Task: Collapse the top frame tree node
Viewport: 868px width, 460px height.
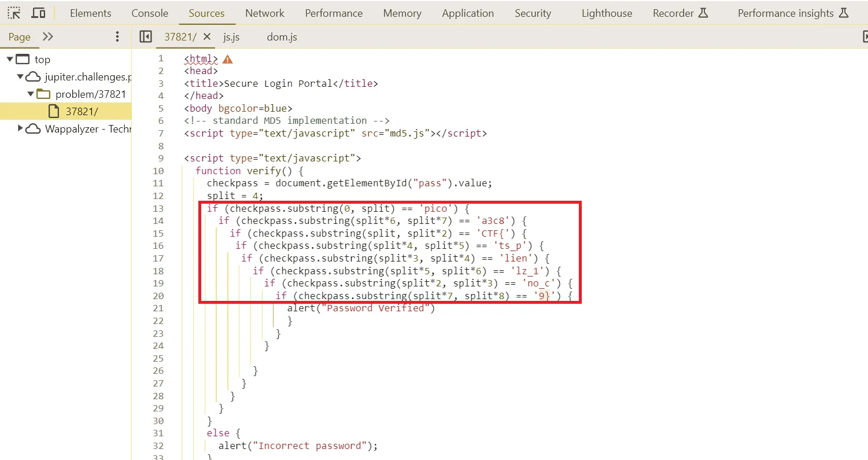Action: [10, 59]
